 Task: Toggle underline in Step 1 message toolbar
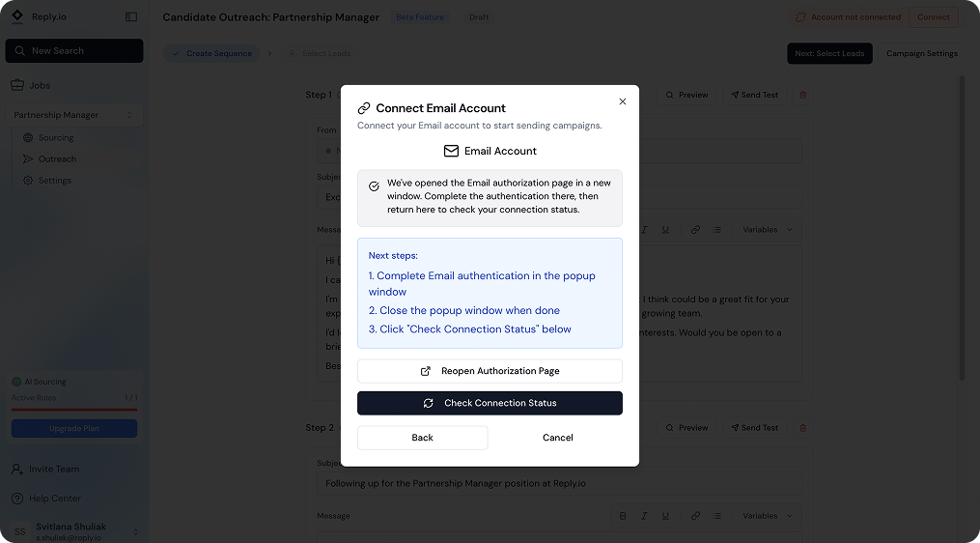click(x=665, y=230)
